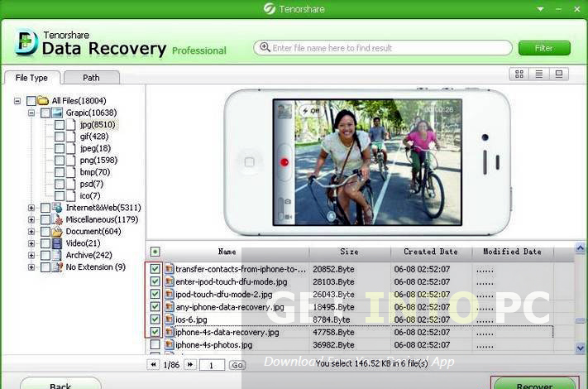Click the ipod-touch-dfu-mode-2.jpg file icon
This screenshot has height=389, width=588.
coord(170,294)
